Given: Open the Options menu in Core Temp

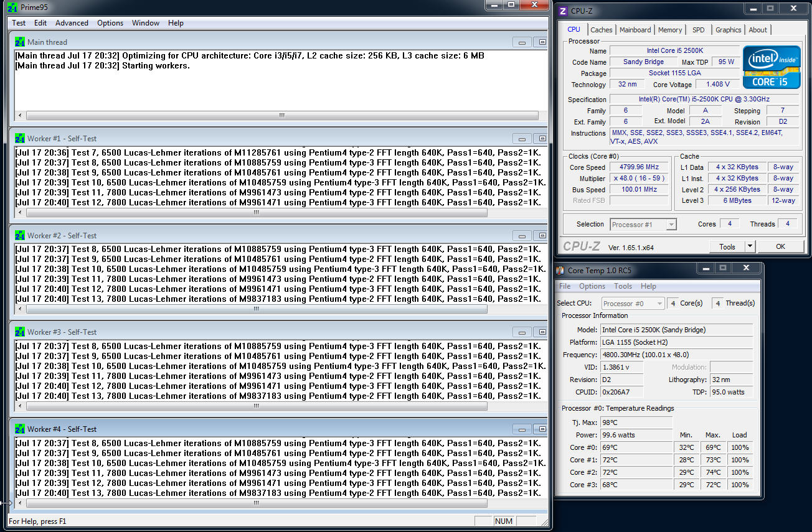Looking at the screenshot, I should pos(592,286).
